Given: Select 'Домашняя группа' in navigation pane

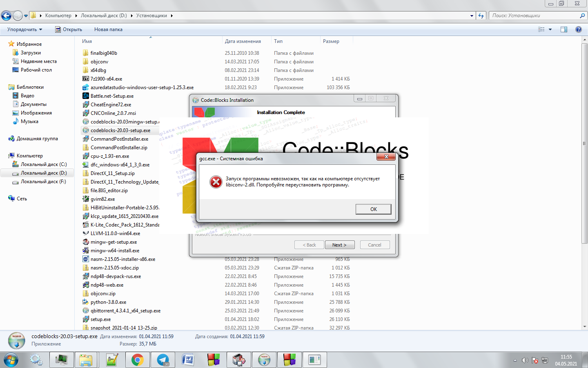Looking at the screenshot, I should point(37,139).
